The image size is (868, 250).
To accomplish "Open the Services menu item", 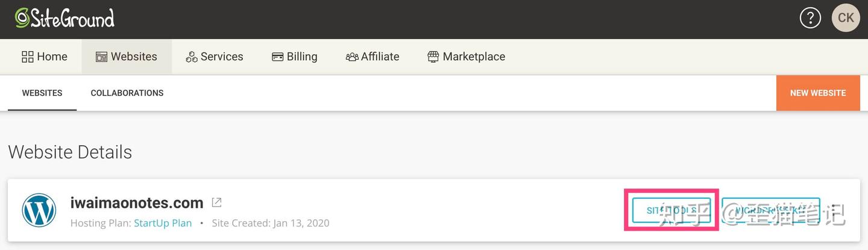I will (215, 57).
